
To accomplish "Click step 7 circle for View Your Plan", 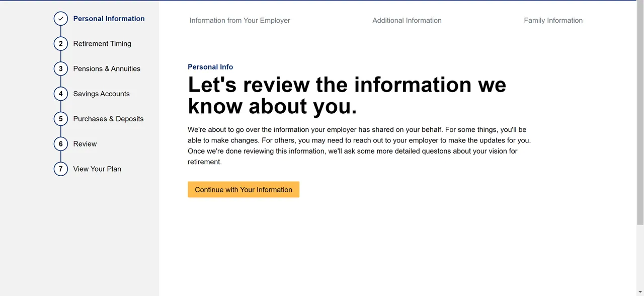I will click(60, 169).
